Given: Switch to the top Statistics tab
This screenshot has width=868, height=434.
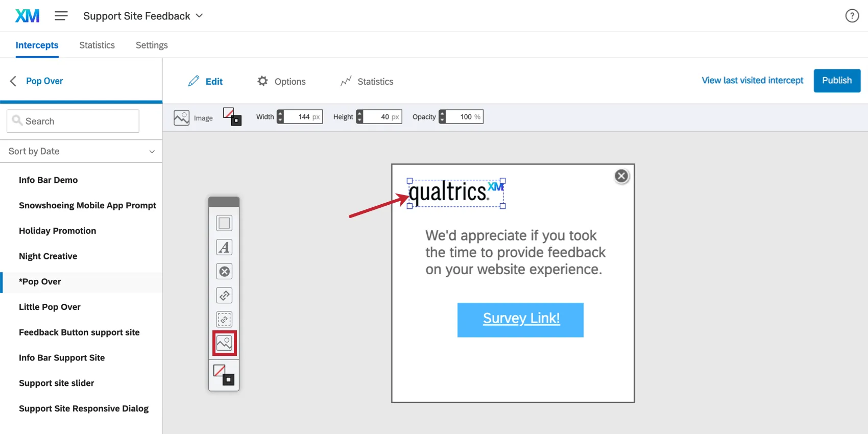Looking at the screenshot, I should tap(97, 45).
